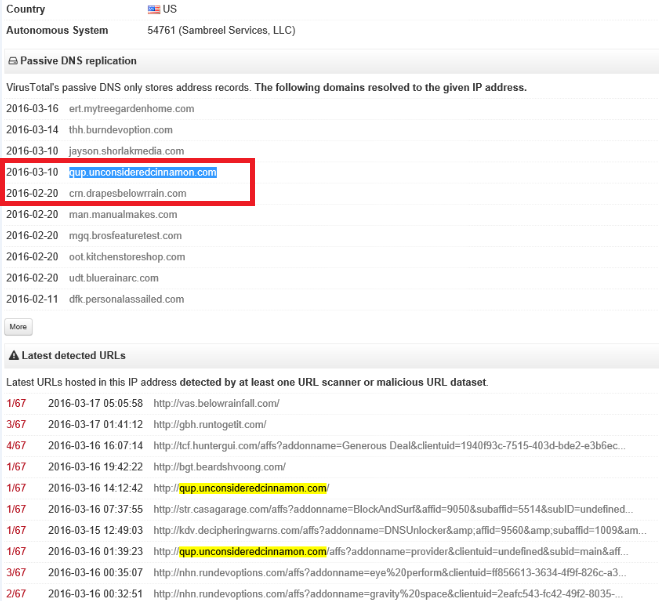Click date 2016-03-16 next to ert.mytreegardenhome.com
The image size is (659, 601).
pyautogui.click(x=32, y=108)
